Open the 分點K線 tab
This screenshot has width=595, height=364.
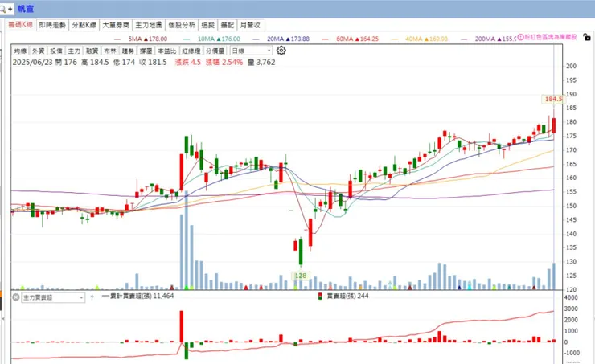click(x=84, y=25)
